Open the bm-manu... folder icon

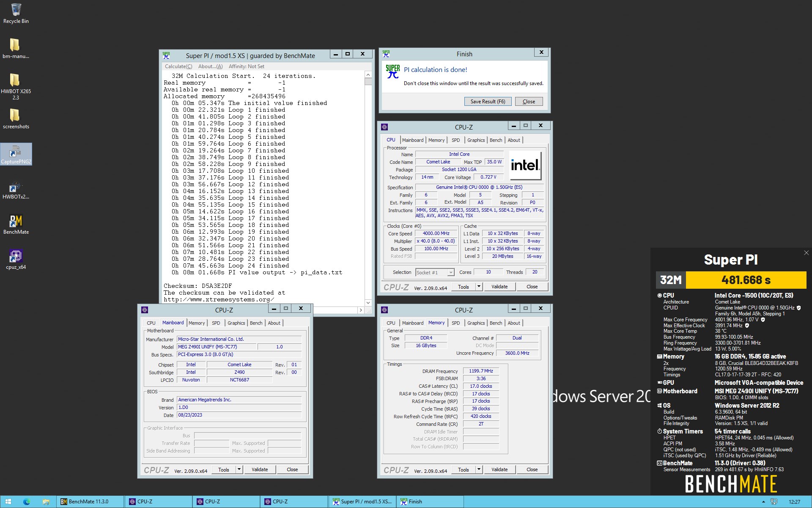click(x=16, y=48)
